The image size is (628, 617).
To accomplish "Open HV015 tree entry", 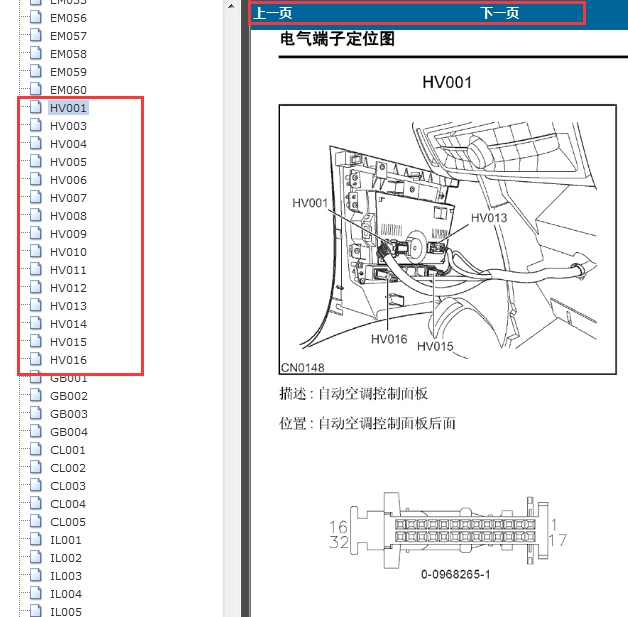I will (x=68, y=342).
